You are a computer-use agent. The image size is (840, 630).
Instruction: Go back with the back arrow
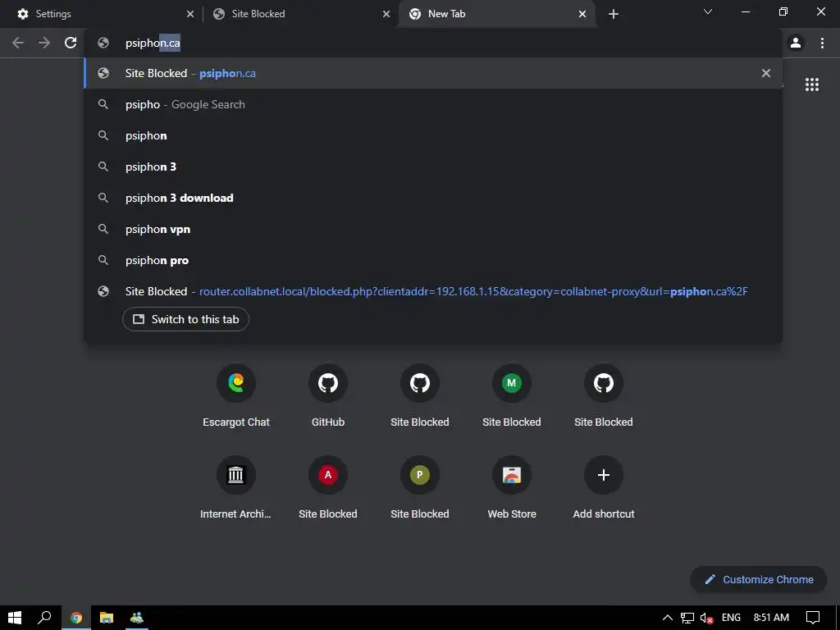18,43
